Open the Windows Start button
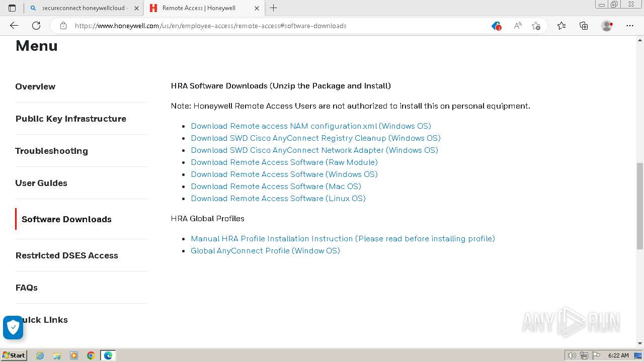Image resolution: width=644 pixels, height=362 pixels. coord(14,355)
